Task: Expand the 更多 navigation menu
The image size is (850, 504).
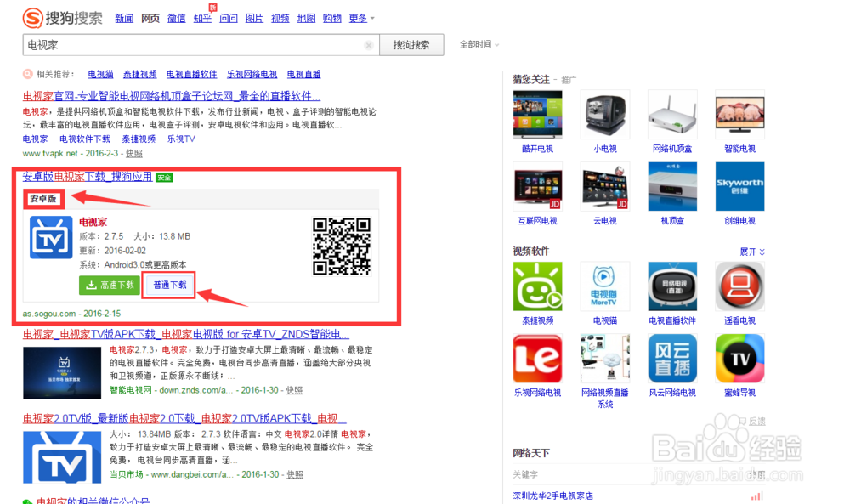Action: point(361,19)
